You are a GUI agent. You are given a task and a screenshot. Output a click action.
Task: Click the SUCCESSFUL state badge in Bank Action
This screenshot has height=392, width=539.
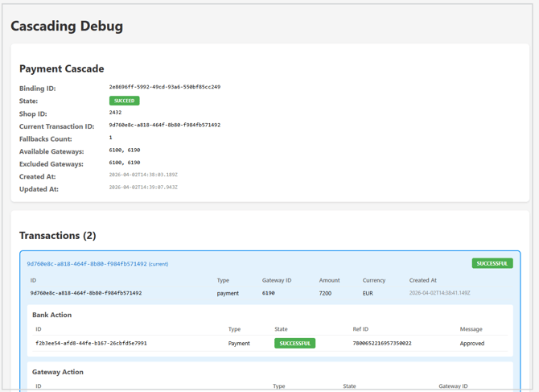(x=294, y=343)
